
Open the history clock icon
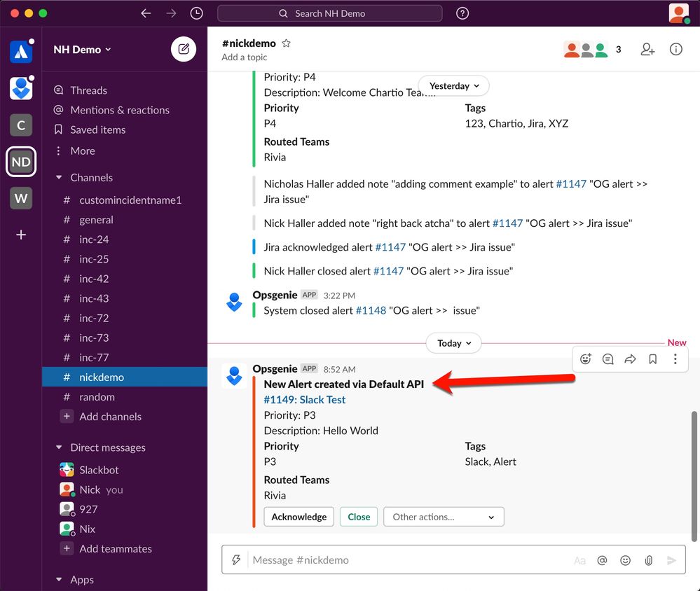(x=196, y=13)
